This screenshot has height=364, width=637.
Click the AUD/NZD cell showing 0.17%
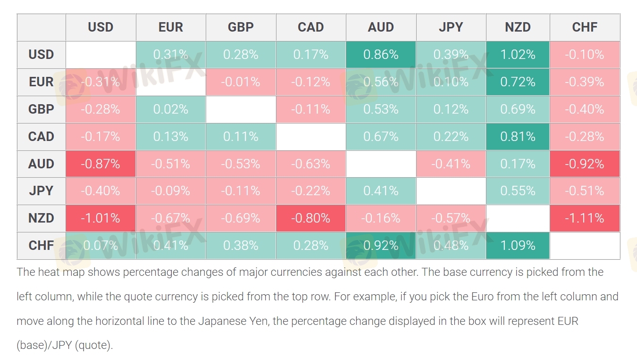click(518, 164)
